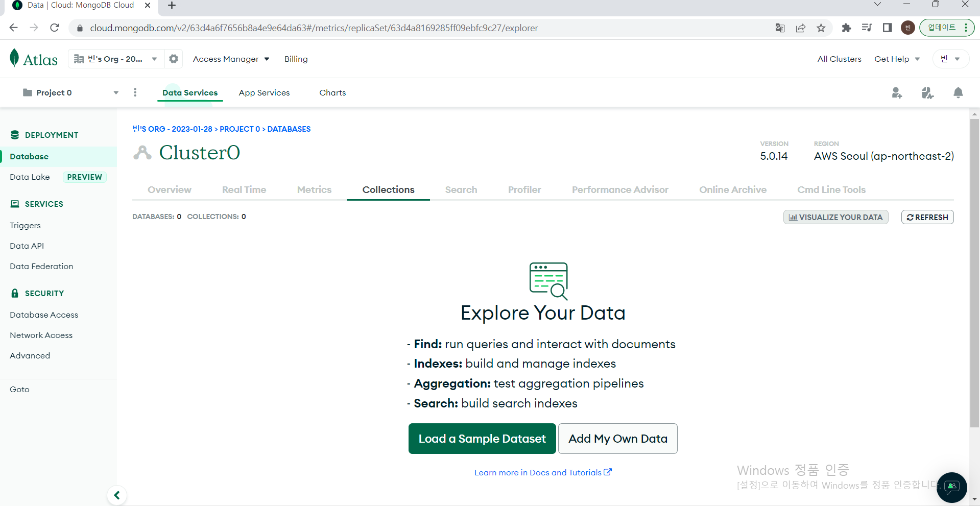
Task: Open the Performance Advisor tab
Action: coord(620,190)
